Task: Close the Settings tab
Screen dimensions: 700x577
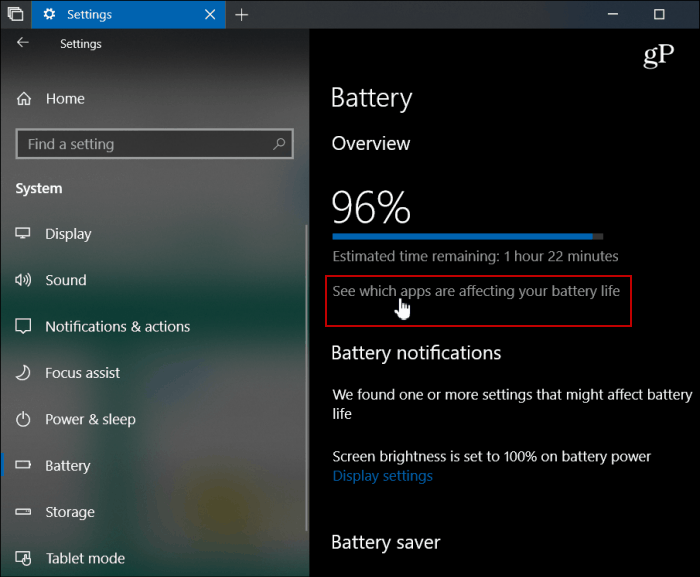Action: coord(210,15)
